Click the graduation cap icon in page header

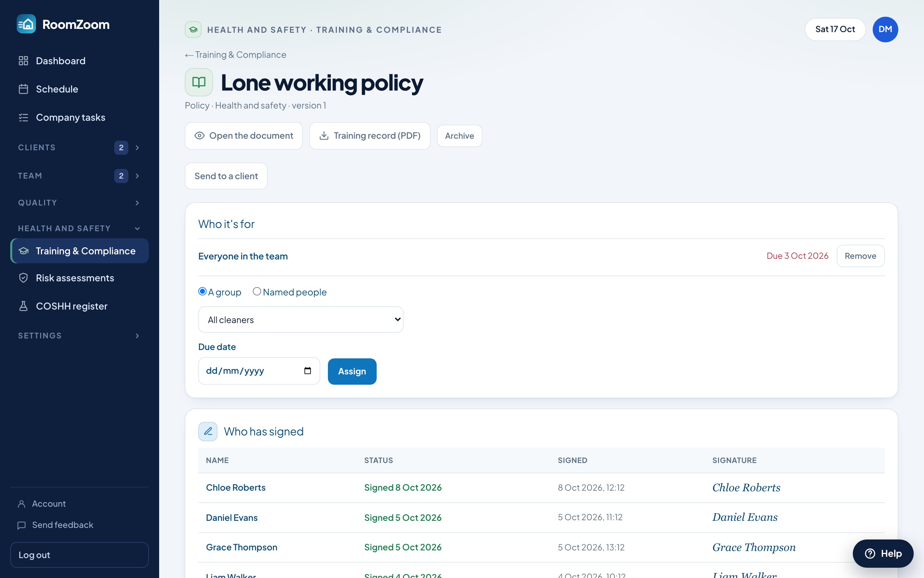[193, 30]
